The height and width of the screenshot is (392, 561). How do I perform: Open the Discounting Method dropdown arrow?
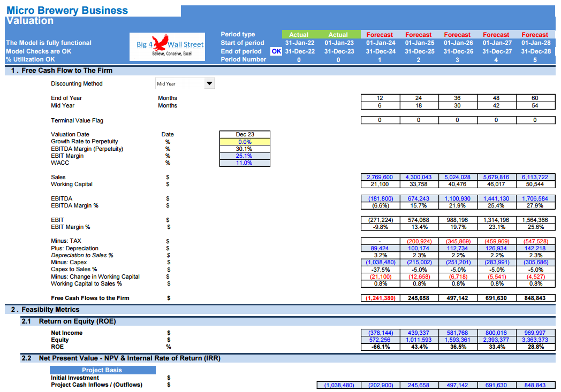pos(209,83)
